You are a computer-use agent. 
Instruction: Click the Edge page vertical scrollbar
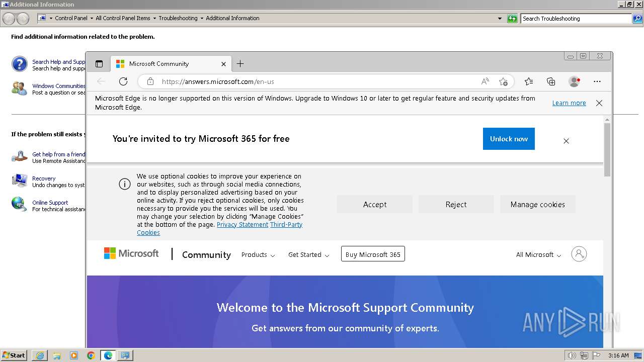607,149
